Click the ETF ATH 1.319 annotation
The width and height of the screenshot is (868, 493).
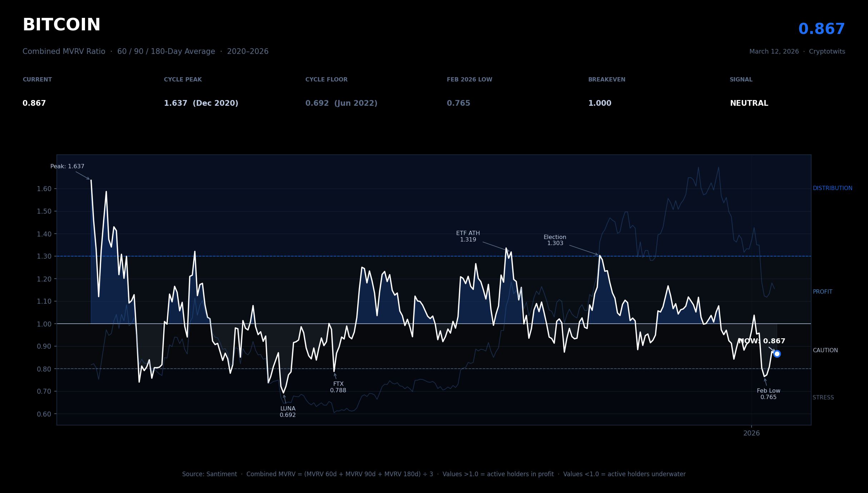coord(468,236)
